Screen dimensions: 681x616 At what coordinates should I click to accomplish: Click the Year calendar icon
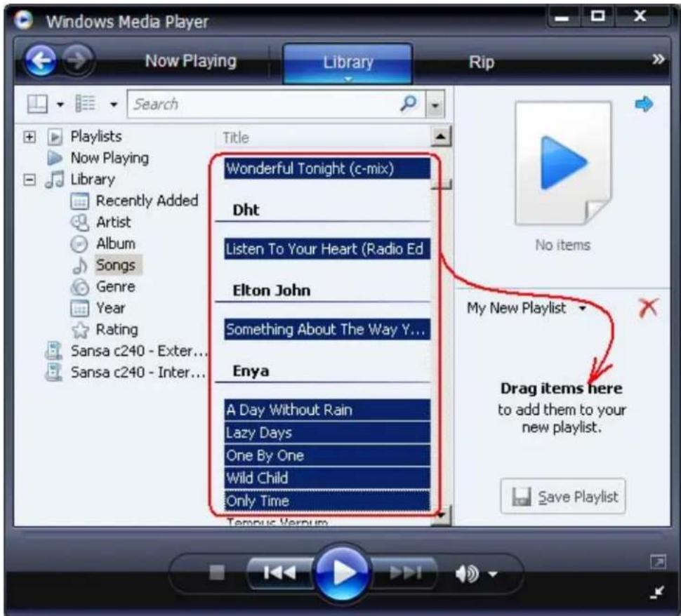79,308
